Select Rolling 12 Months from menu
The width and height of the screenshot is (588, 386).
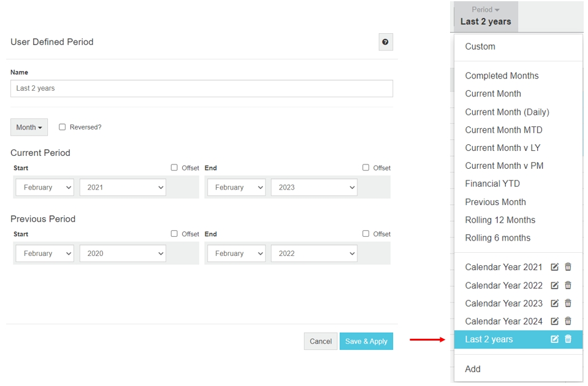pyautogui.click(x=500, y=220)
